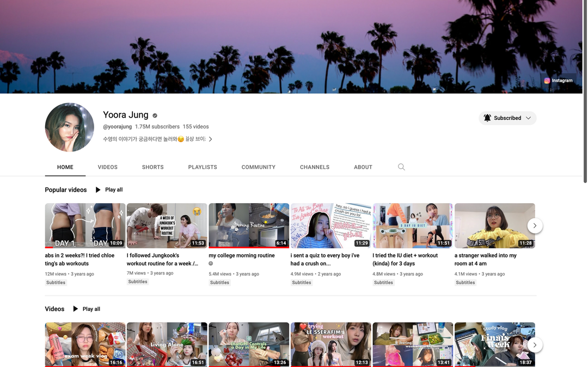Click the '1.75M subscribers' text
Image resolution: width=588 pixels, height=367 pixels.
tap(157, 127)
